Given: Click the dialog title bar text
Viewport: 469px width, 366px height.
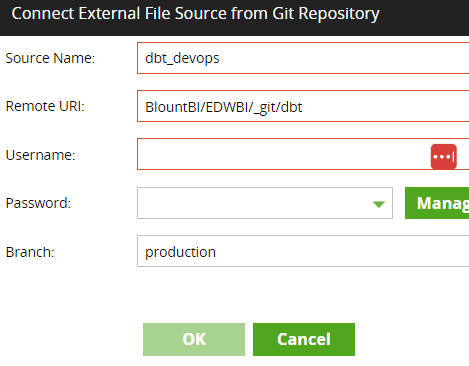Looking at the screenshot, I should pyautogui.click(x=196, y=14).
